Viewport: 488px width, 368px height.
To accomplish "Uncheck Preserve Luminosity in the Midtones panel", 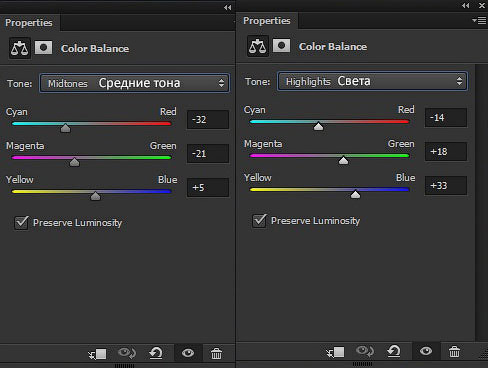I will point(21,222).
